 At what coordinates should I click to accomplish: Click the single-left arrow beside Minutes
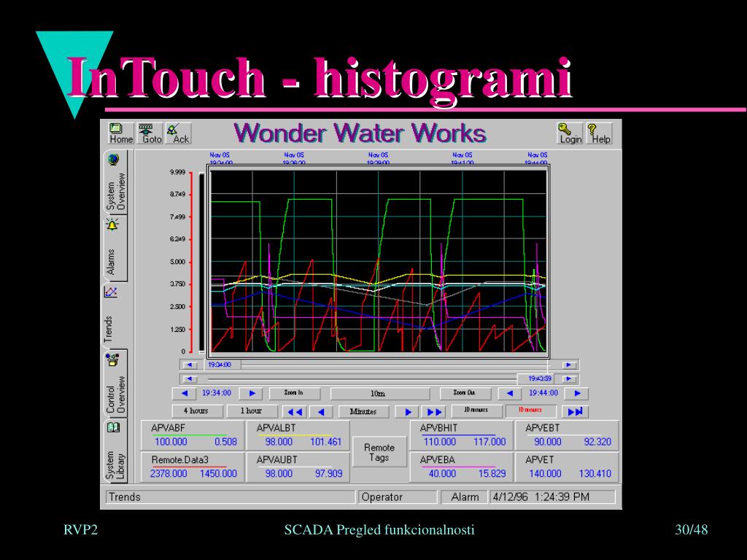tap(321, 412)
